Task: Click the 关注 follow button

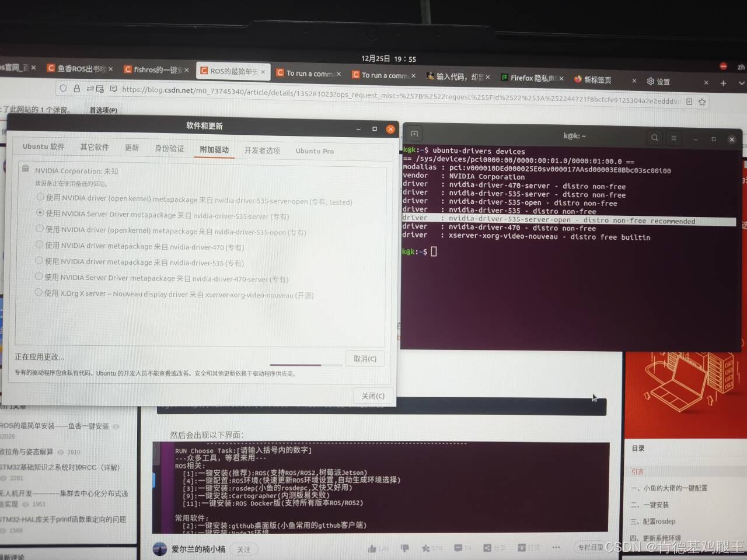Action: [244, 549]
